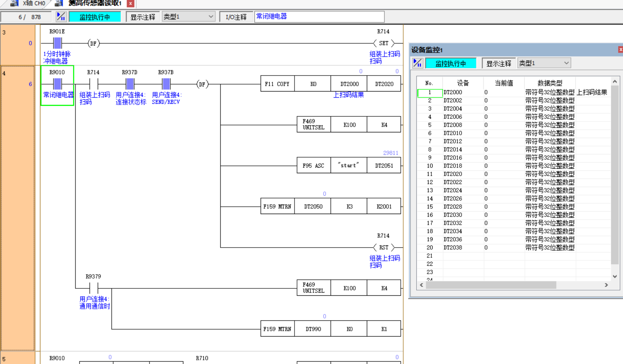Screen dimensions: 623x364
Task: Select the R9379 contact symbol
Action: 94,288
